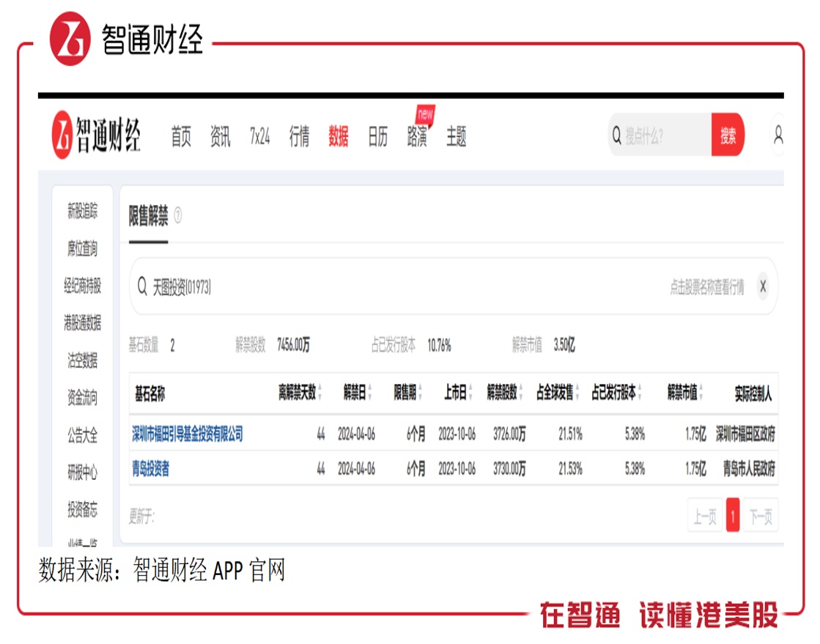The height and width of the screenshot is (644, 820).
Task: Click 深圳市福田区政府 cell
Action: pos(745,433)
